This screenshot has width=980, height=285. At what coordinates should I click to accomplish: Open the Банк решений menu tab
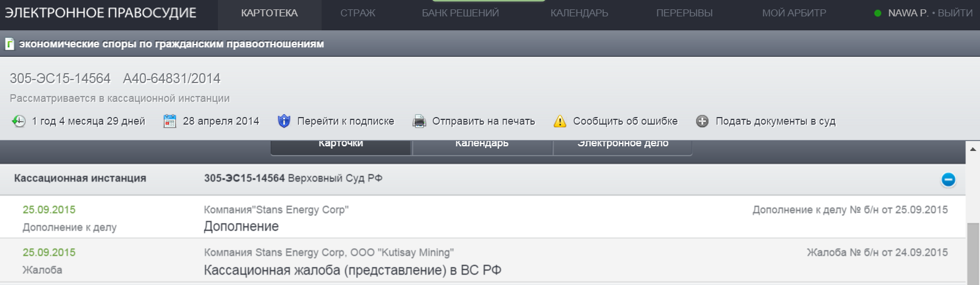click(460, 13)
